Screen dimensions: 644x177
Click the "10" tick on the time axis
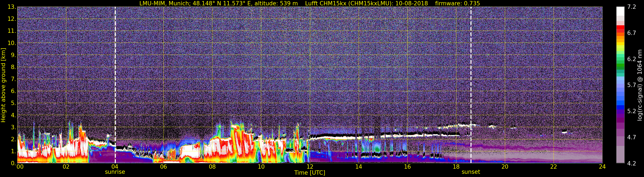tap(261, 167)
